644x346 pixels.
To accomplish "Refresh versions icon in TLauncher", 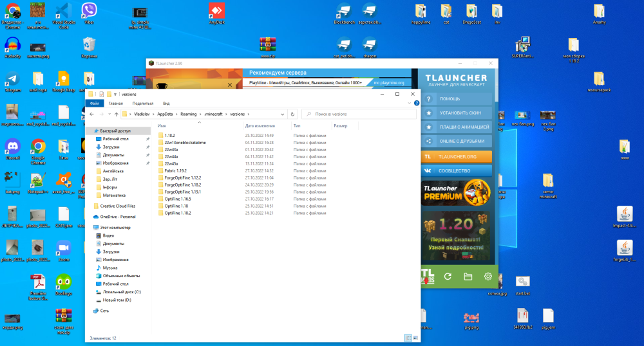I will click(x=448, y=277).
